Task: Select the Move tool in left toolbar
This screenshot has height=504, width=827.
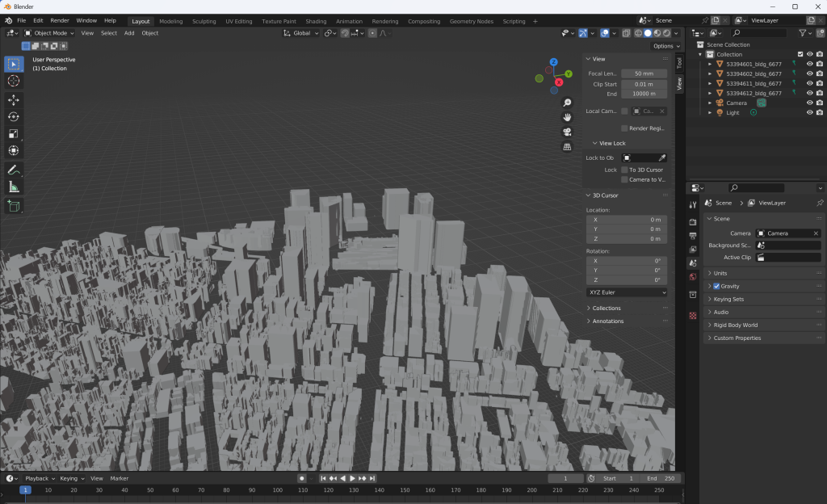Action: tap(14, 99)
